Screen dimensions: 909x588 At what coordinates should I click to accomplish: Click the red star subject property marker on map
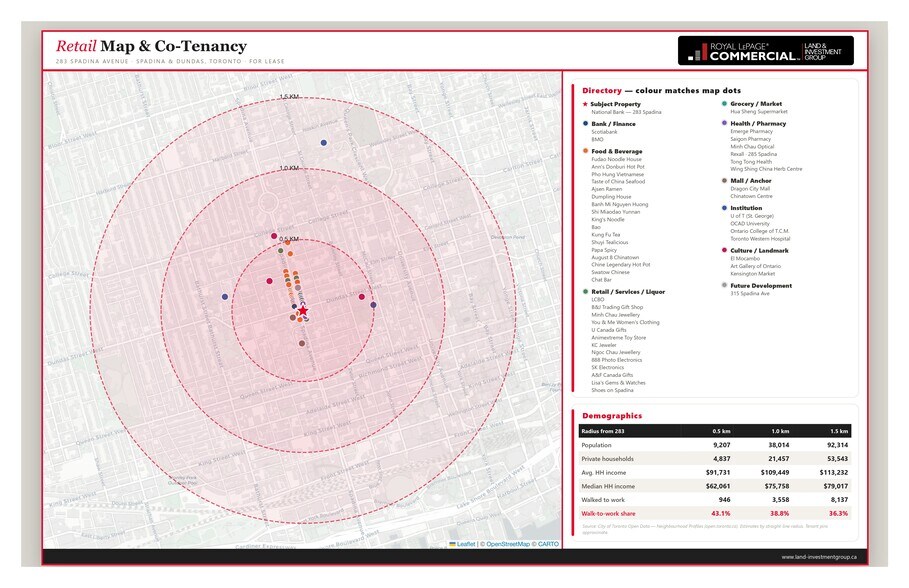pyautogui.click(x=303, y=311)
